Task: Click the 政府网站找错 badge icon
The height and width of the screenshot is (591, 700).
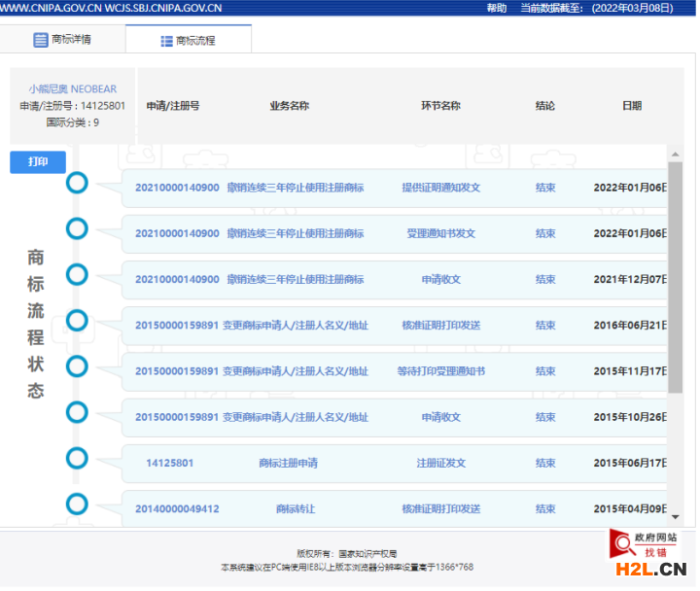Action: coord(620,543)
